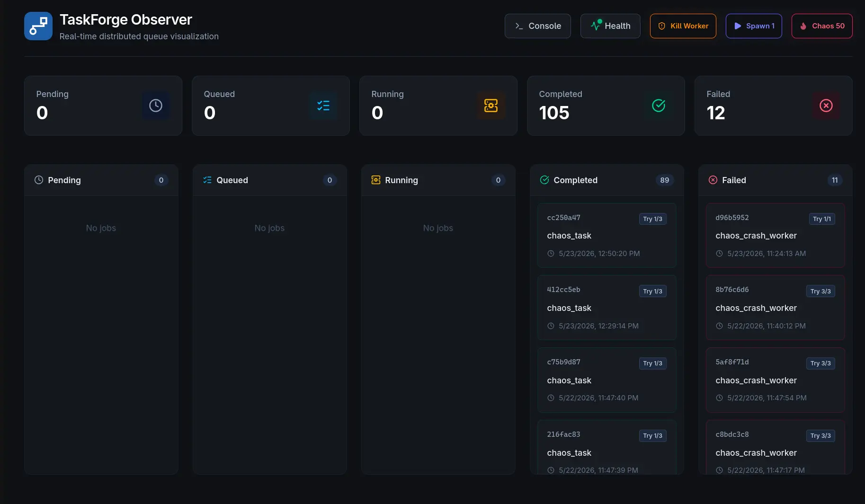Open failed job 5af8f71d
Screen dimensions: 865x504
[x=775, y=380]
